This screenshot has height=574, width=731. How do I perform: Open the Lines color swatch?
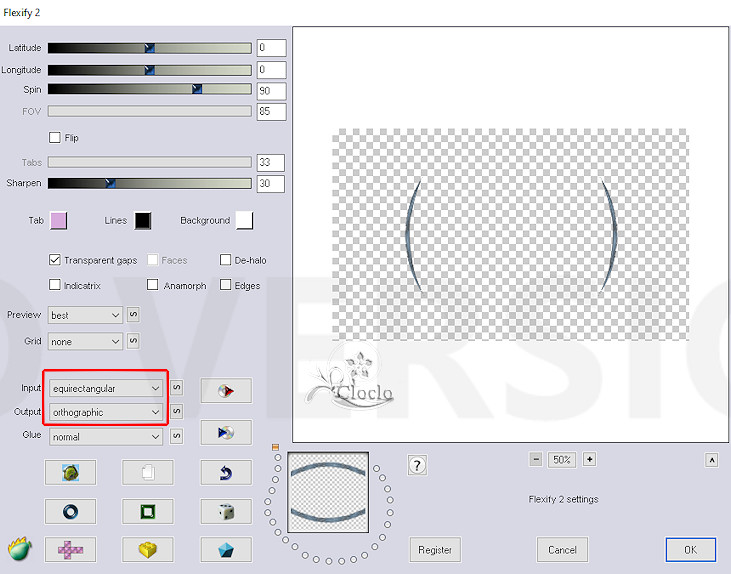click(143, 220)
